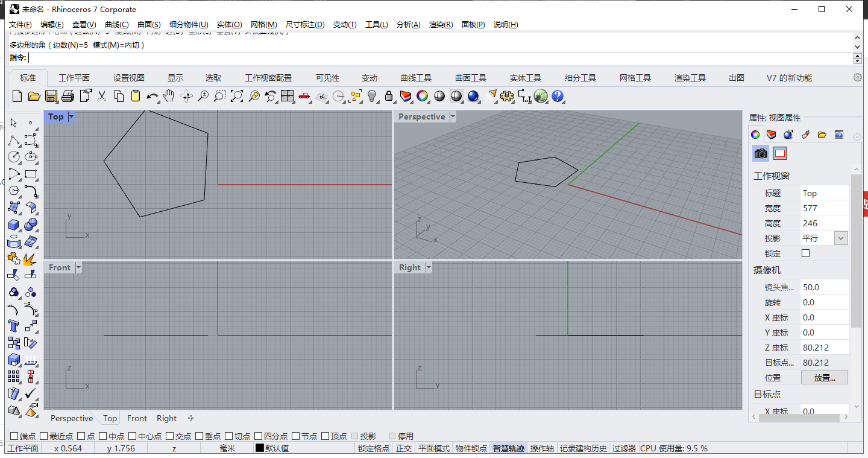Toggle 智慧轨迹 in status bar
The width and height of the screenshot is (868, 458).
tap(509, 448)
